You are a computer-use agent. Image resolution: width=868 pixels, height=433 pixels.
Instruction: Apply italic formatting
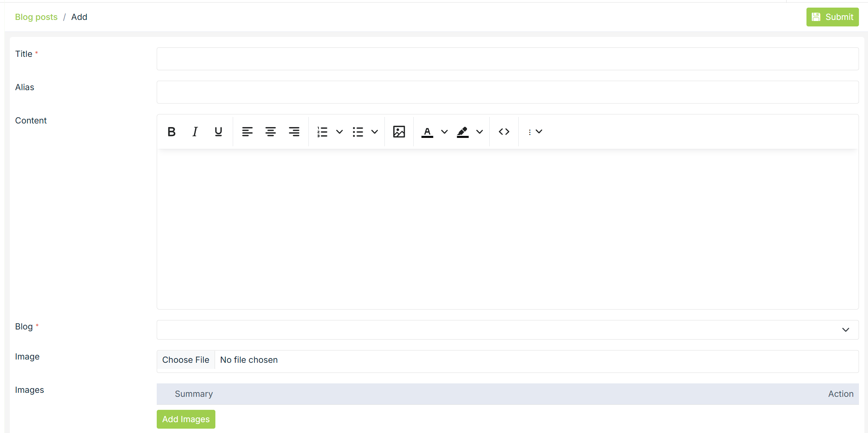pyautogui.click(x=195, y=131)
